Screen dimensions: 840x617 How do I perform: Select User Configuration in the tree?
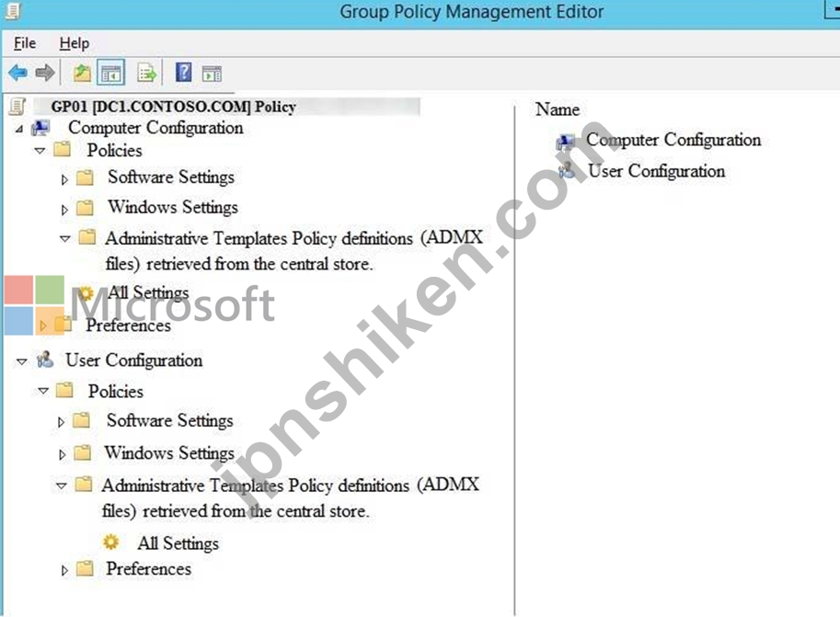click(x=134, y=360)
